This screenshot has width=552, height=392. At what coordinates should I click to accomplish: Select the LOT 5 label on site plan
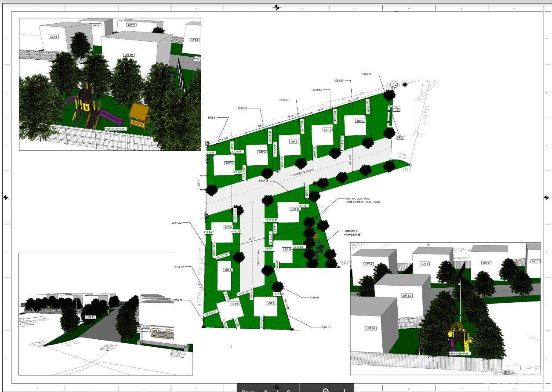[229, 163]
